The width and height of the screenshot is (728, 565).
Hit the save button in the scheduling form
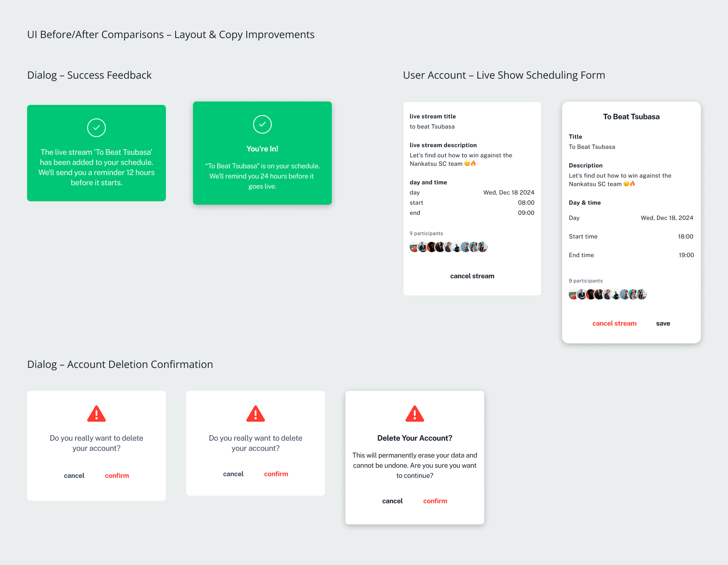(663, 324)
